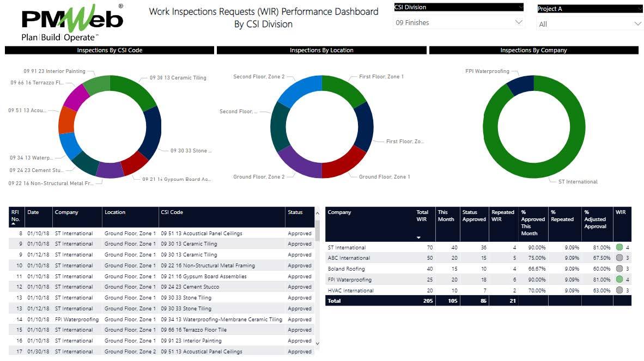Select the RFI 16 Interior Painting row
644x361 pixels.
(161, 340)
